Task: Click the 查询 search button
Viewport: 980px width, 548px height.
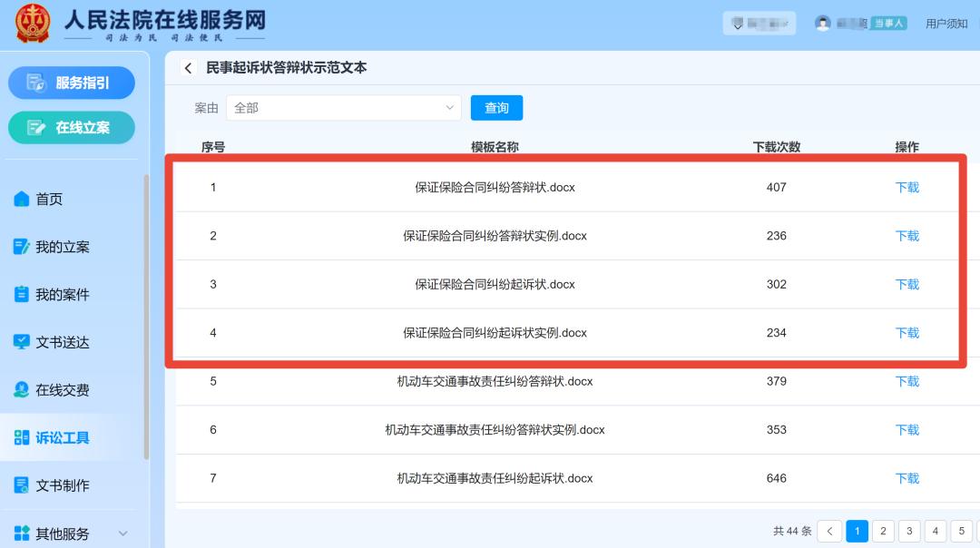Action: tap(496, 108)
